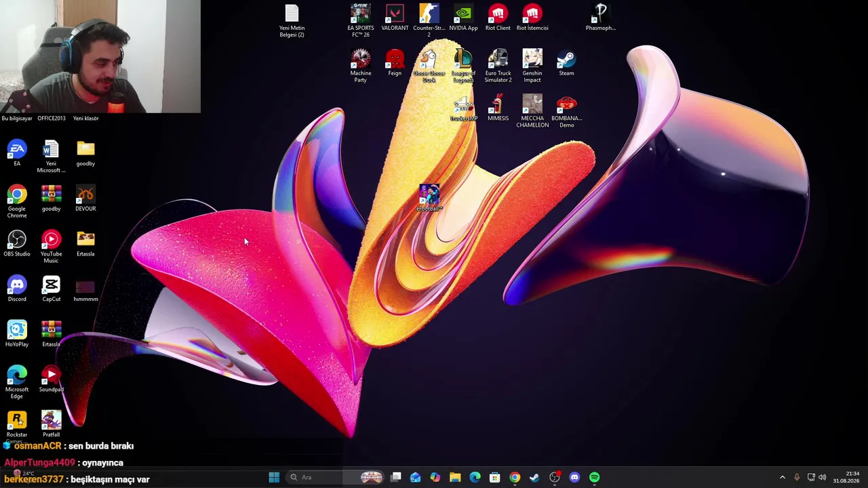Open network settings from the tray
Screen dimensions: 868x488
click(x=811, y=477)
